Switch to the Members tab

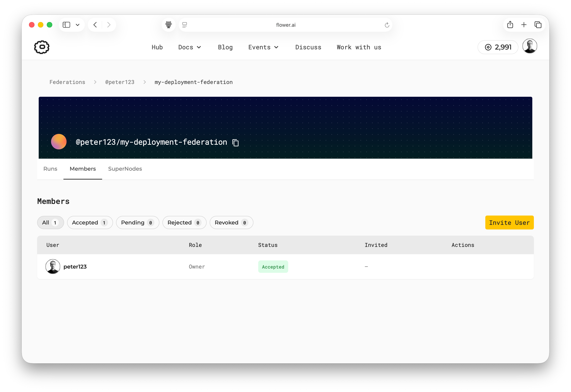83,169
